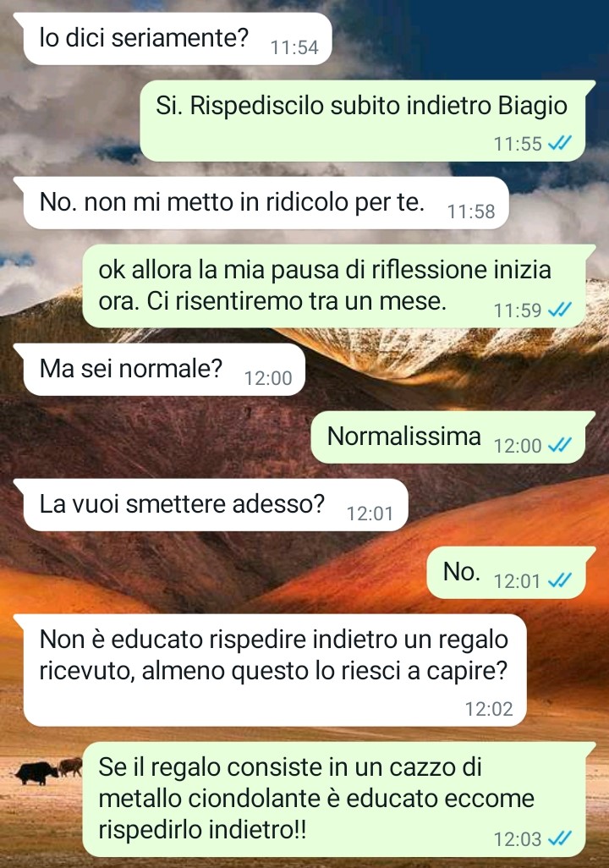Tap the 12:01 timestamp beside 'La vuoi smettere'
Screen dimensions: 609x868
(x=370, y=514)
